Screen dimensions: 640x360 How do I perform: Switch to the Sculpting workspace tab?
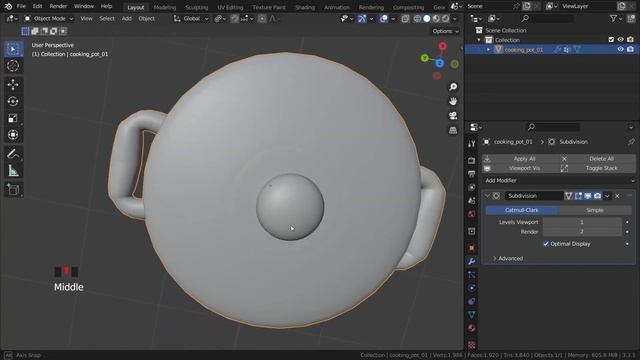(196, 7)
